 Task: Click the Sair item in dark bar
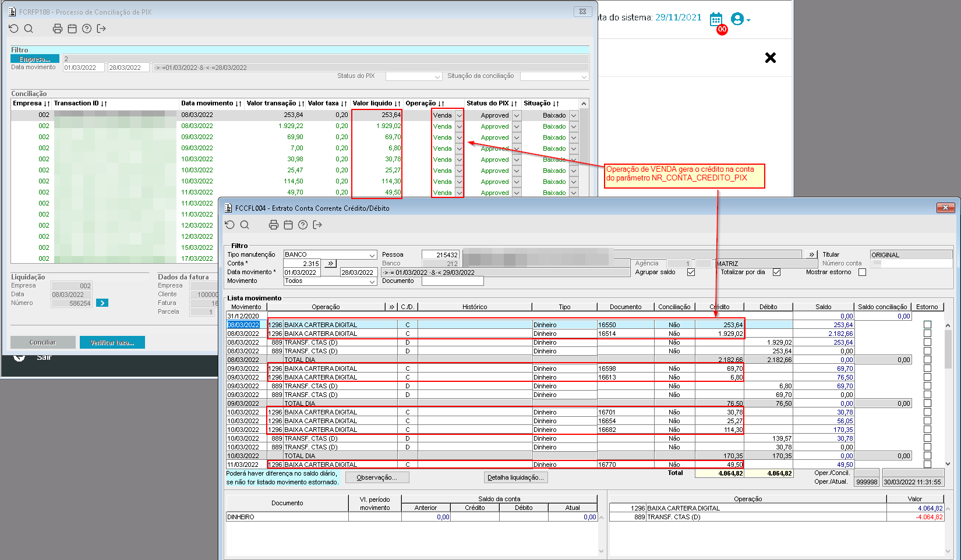coord(44,357)
